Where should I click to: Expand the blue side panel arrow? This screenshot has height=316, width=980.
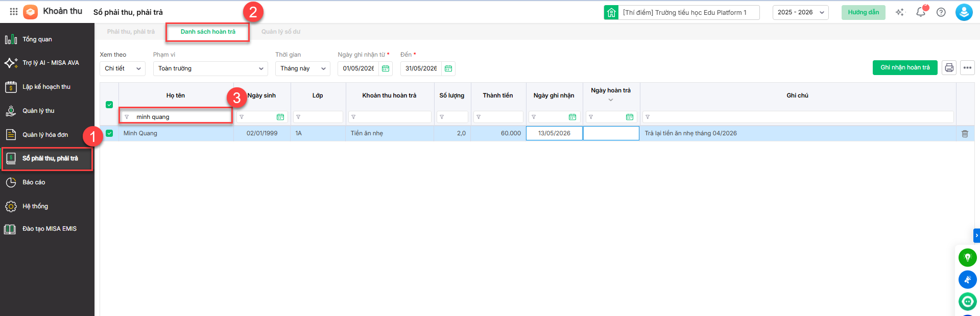tap(976, 235)
